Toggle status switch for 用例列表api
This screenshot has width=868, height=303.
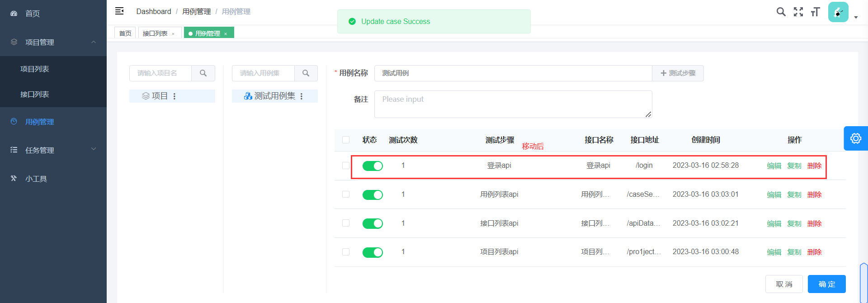point(373,195)
